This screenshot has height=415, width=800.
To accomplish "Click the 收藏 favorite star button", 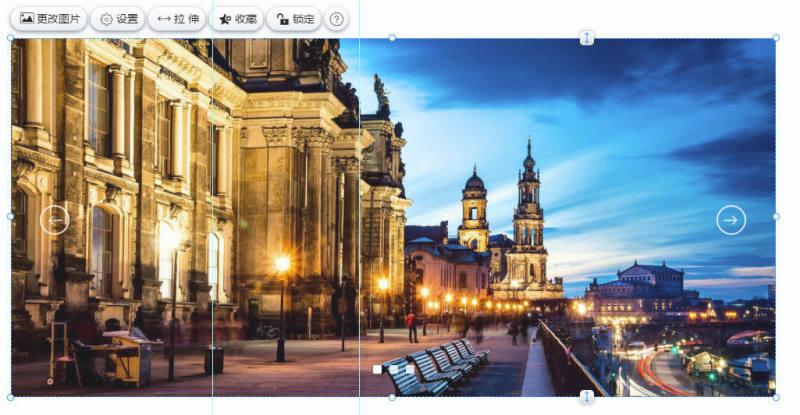I will 237,19.
